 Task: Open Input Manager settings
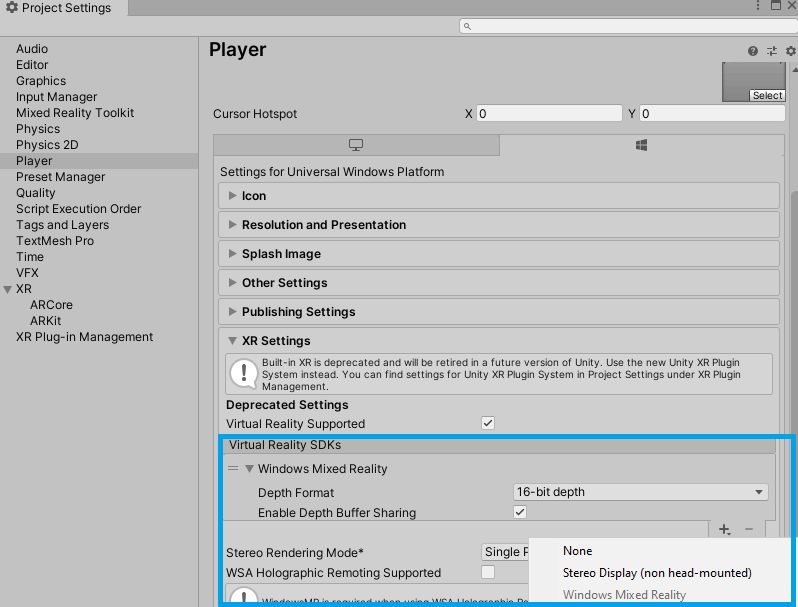56,97
